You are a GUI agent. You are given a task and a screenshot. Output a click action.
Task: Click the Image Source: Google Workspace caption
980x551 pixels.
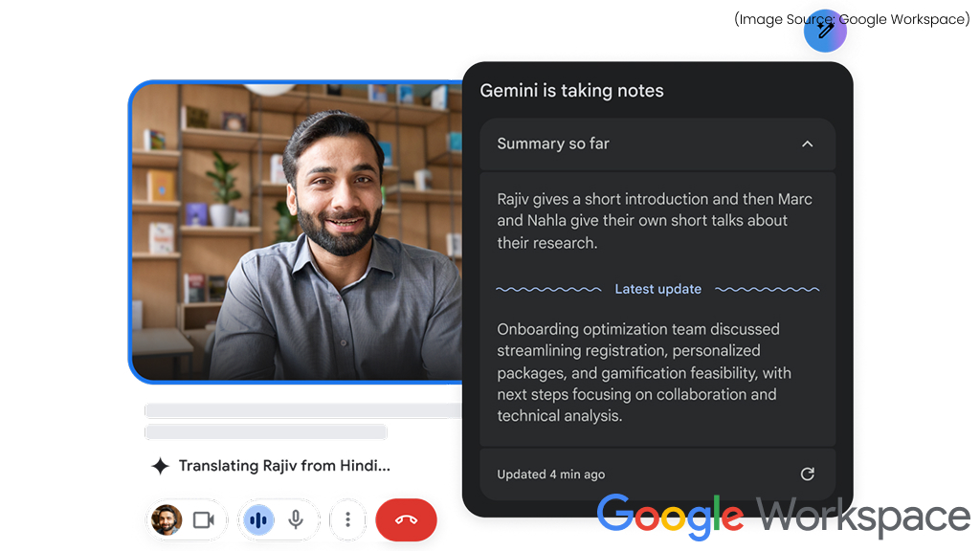click(x=852, y=19)
